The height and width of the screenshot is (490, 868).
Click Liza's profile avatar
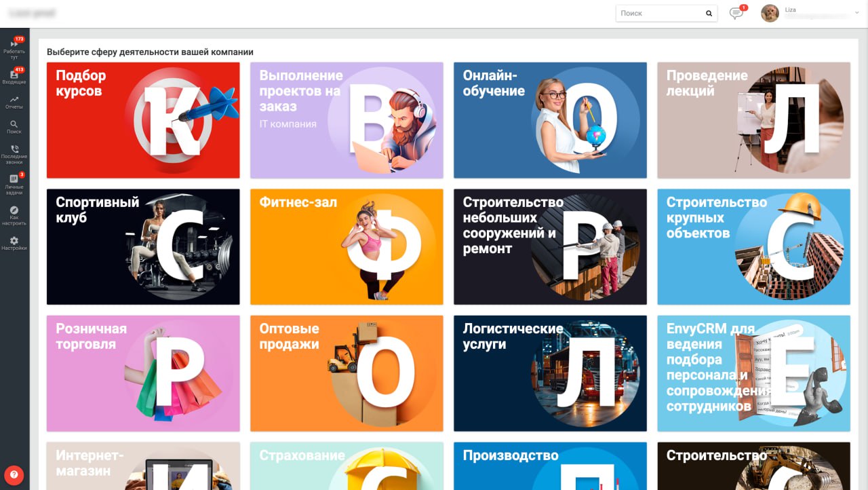[770, 14]
